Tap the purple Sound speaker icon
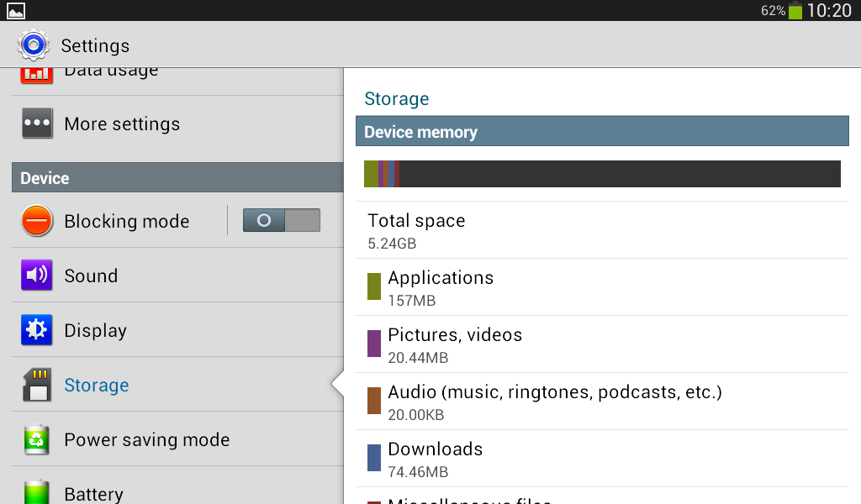Viewport: 861px width, 504px height. coord(37,276)
